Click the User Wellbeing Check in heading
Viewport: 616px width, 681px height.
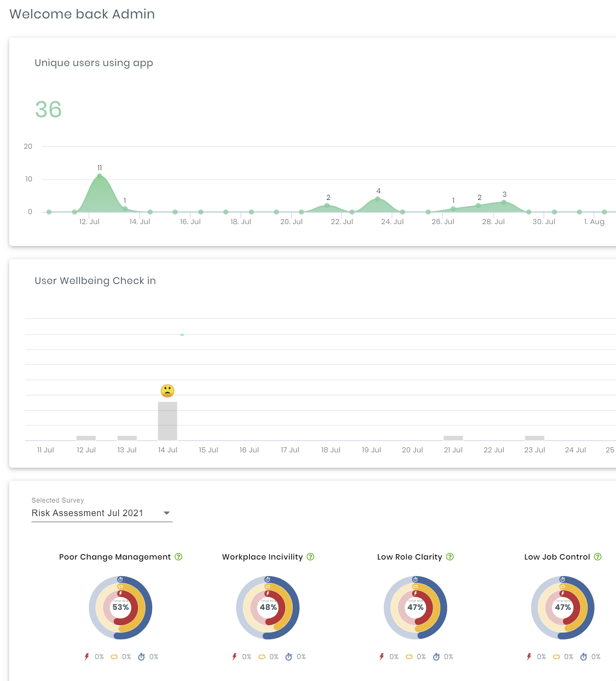95,281
